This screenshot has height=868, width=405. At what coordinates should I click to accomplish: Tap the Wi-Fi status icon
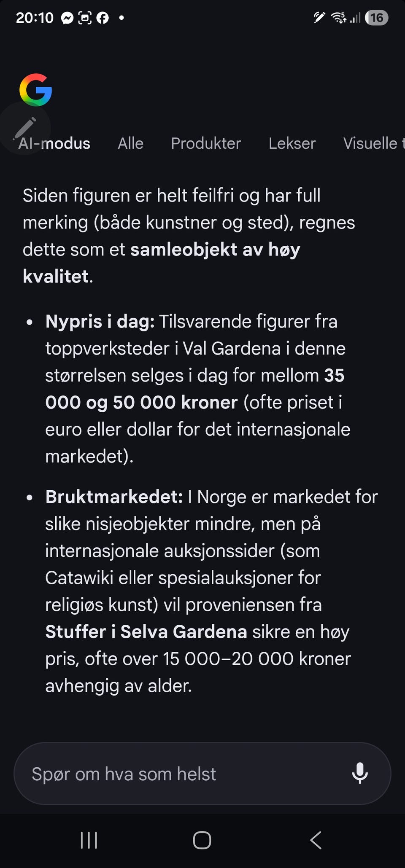tap(338, 17)
